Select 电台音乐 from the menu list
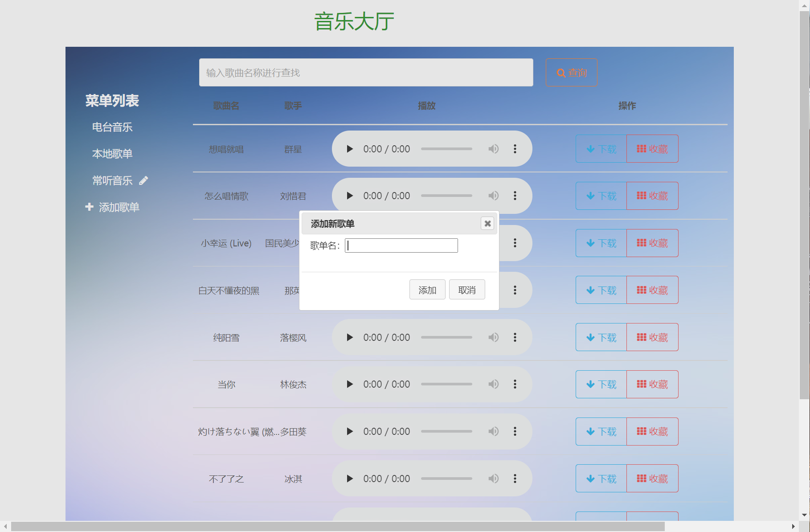Viewport: 810px width, 532px height. [112, 127]
